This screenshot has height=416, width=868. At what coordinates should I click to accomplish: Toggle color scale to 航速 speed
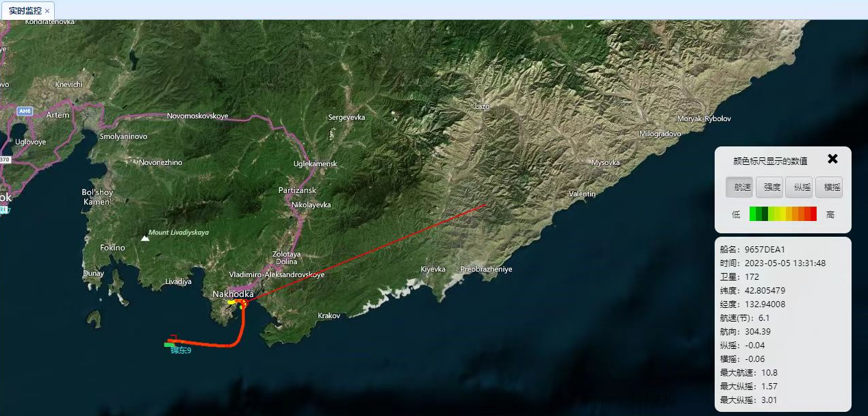pyautogui.click(x=739, y=187)
